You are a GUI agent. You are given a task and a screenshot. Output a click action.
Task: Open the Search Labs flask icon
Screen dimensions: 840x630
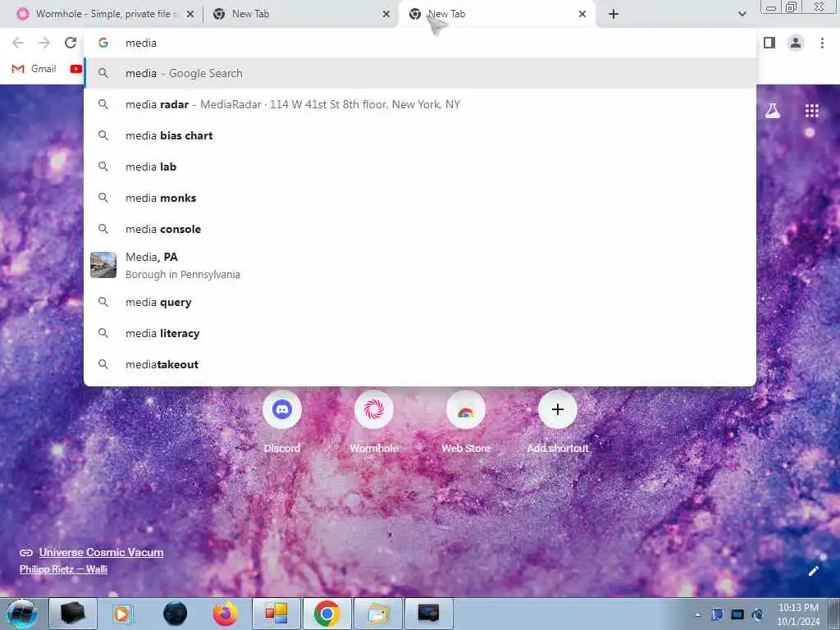772,111
